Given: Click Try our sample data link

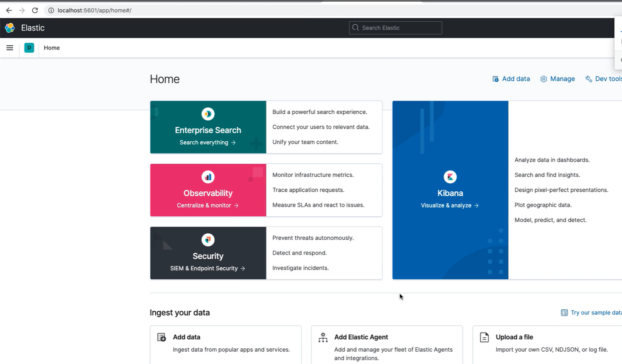Looking at the screenshot, I should (596, 313).
